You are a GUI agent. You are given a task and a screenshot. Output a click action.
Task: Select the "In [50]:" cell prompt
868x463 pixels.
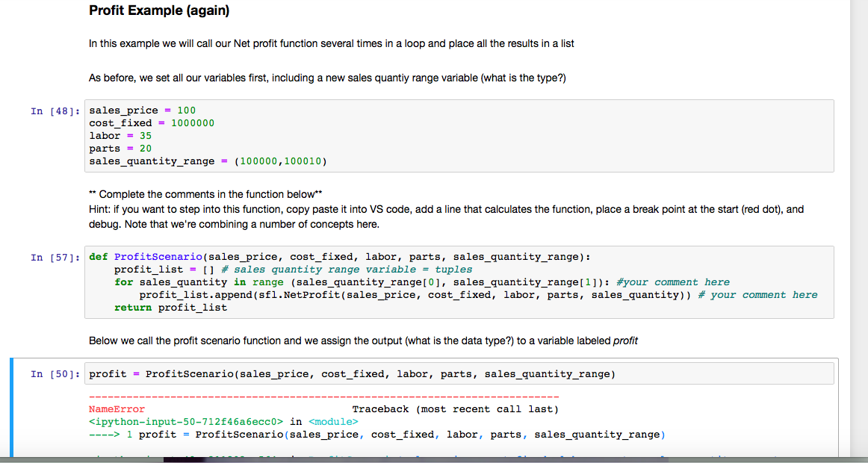(55, 374)
